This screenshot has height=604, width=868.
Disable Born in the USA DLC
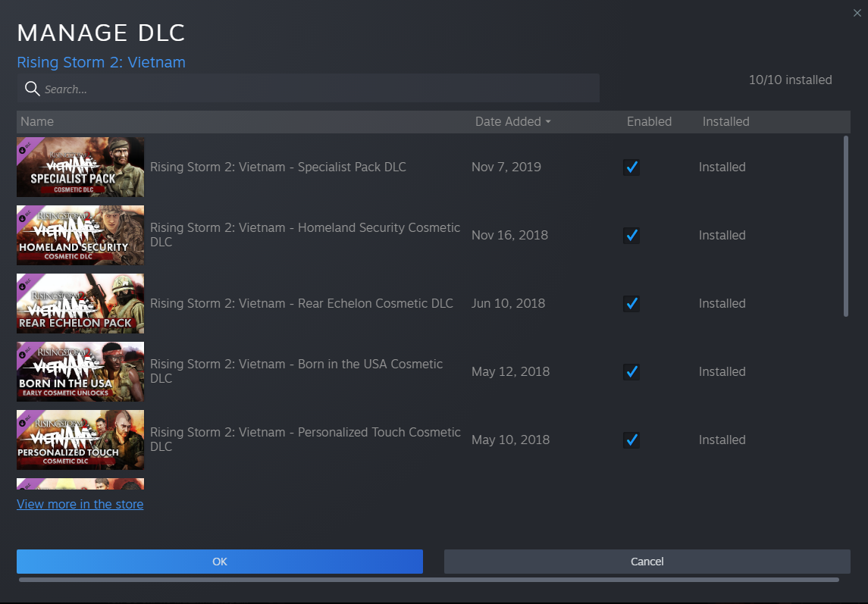click(631, 372)
